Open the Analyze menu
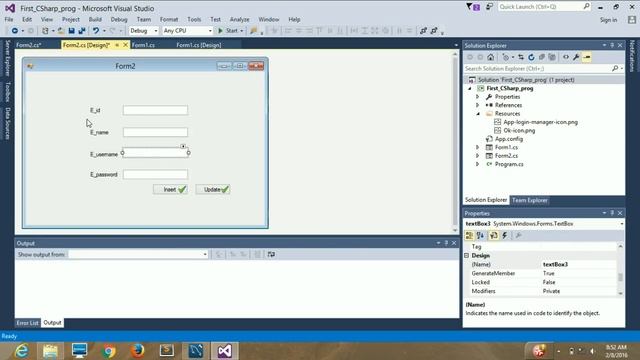640x360 pixels. point(239,19)
